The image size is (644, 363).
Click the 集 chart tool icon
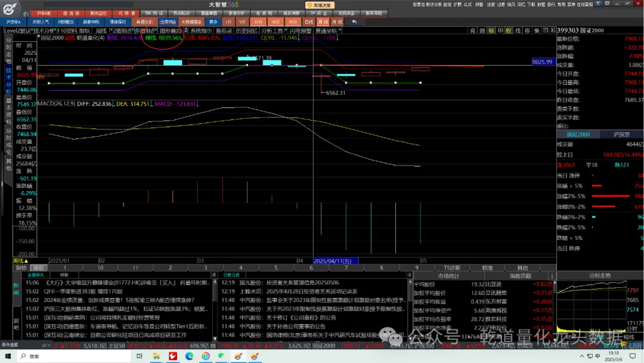click(x=537, y=31)
